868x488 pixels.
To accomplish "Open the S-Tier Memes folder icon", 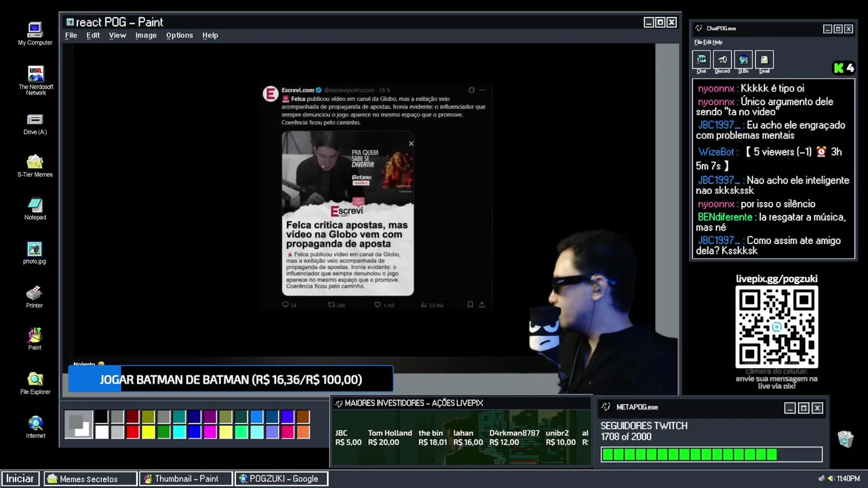I will (35, 166).
